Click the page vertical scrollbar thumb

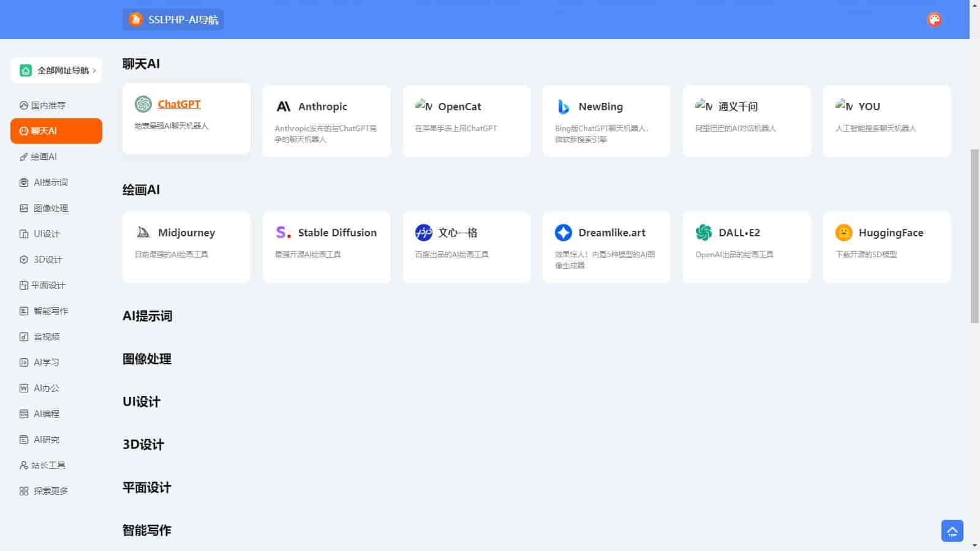(974, 236)
